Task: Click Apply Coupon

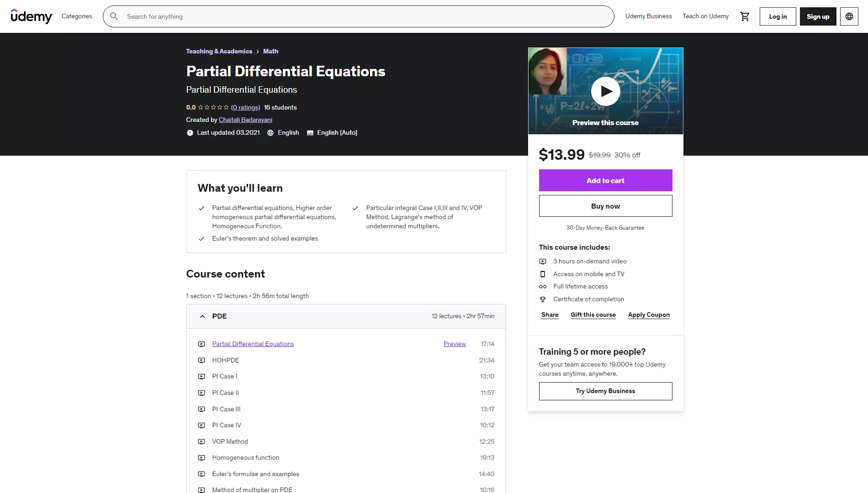Action: (649, 315)
